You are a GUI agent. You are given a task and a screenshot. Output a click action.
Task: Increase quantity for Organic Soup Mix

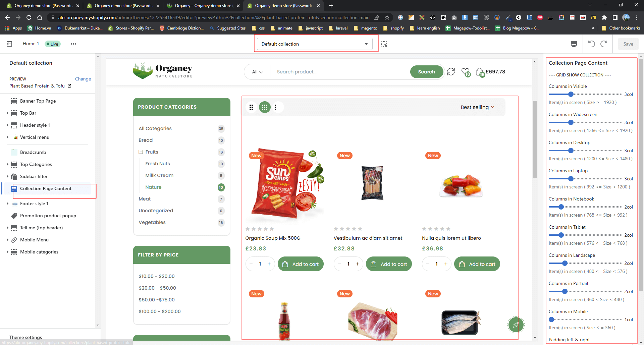(x=269, y=264)
